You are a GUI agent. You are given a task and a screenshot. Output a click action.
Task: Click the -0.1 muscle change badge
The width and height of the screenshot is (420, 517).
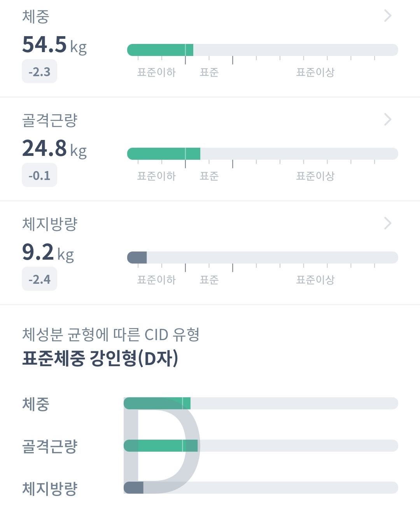click(39, 176)
